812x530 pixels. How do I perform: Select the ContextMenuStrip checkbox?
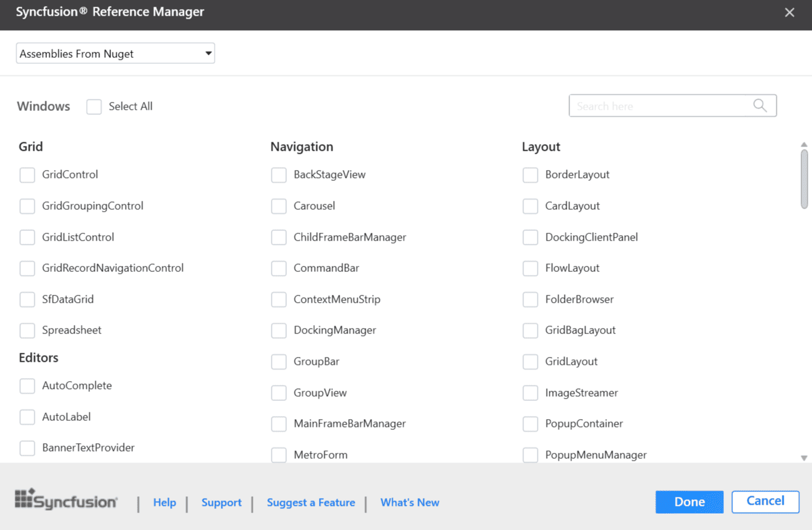279,300
